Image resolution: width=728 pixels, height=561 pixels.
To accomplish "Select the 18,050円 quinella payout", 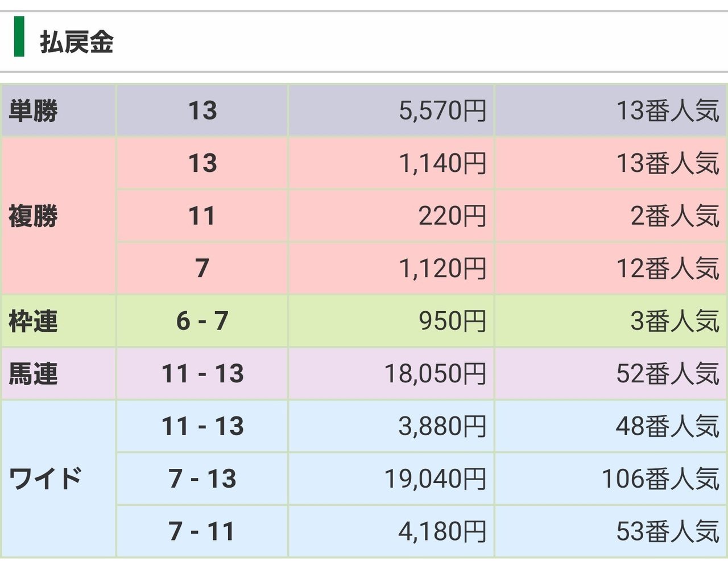I will point(436,374).
